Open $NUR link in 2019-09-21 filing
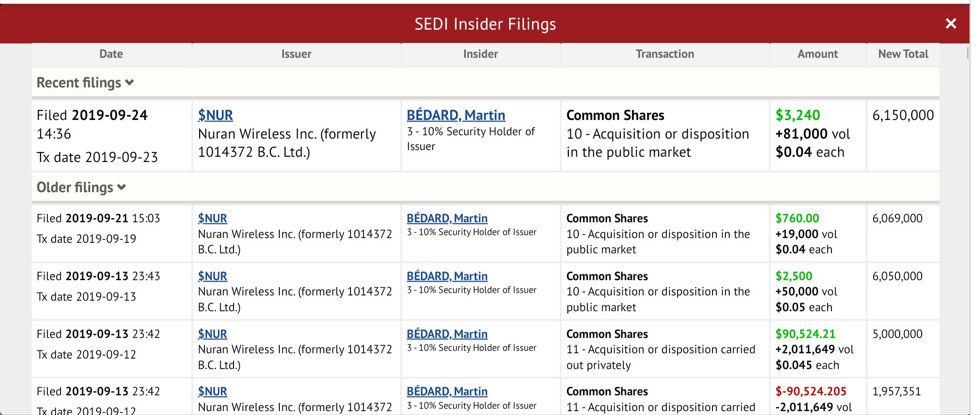The width and height of the screenshot is (980, 415). [213, 218]
